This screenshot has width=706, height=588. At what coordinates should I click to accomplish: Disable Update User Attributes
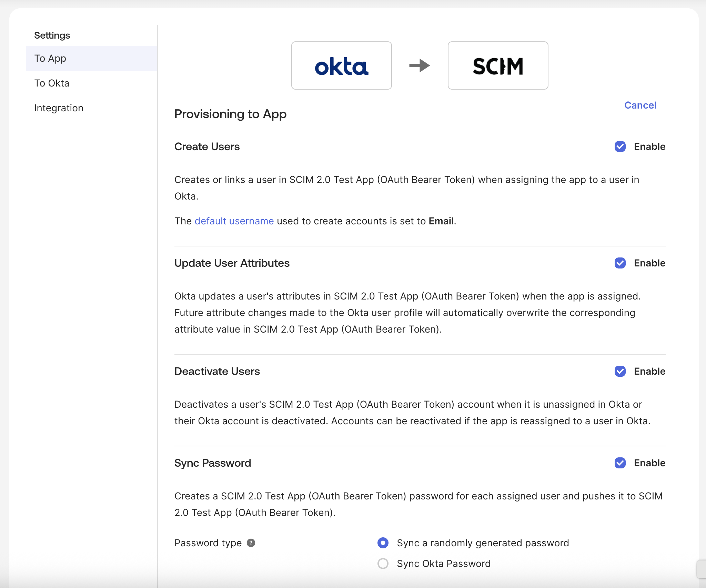(x=620, y=263)
